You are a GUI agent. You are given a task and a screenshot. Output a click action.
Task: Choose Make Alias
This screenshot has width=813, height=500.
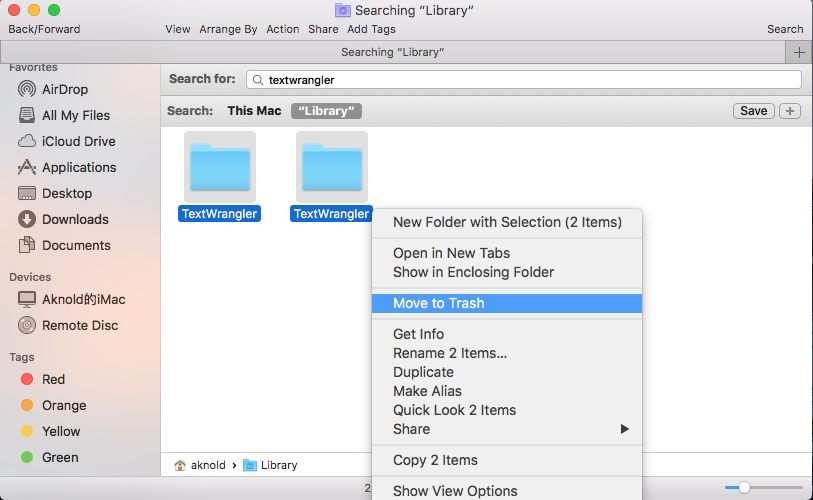point(507,391)
